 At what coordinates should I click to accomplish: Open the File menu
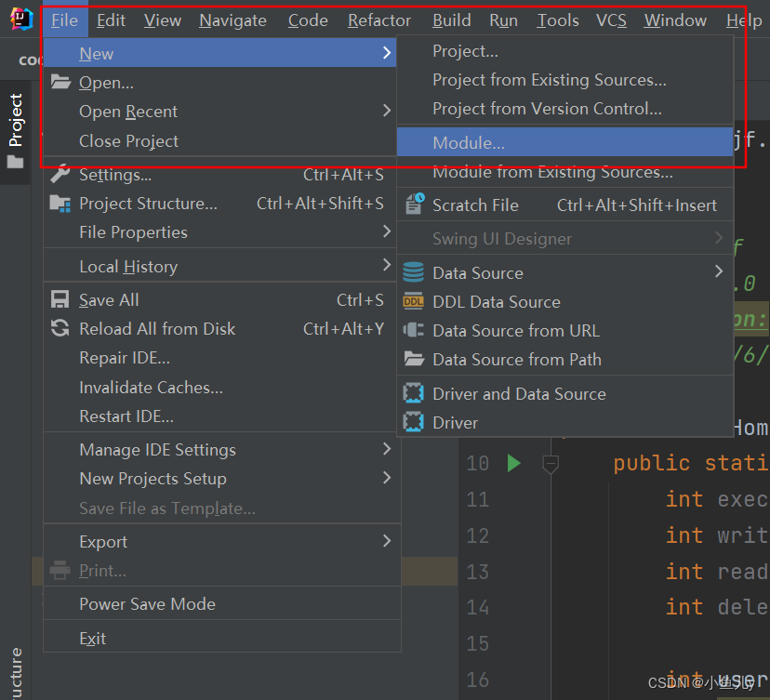pyautogui.click(x=65, y=20)
